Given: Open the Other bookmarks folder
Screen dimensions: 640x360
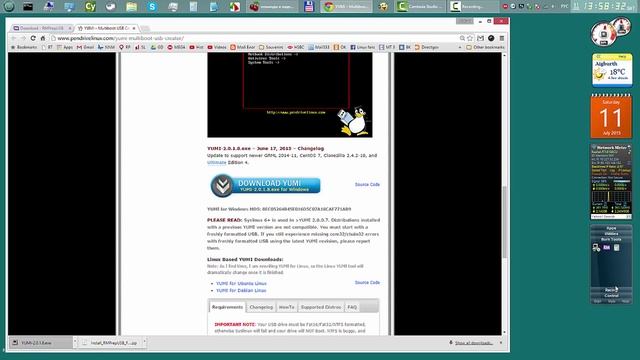Looking at the screenshot, I should point(485,47).
